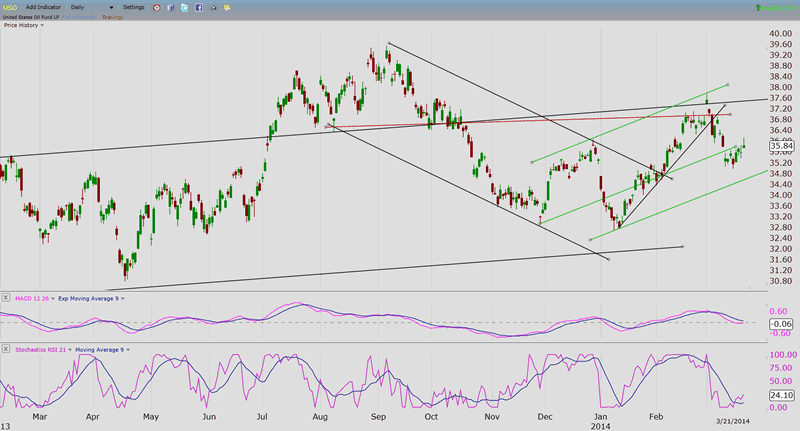The height and width of the screenshot is (431, 800).
Task: Click Add Indicator in toolbar
Action: (x=42, y=7)
